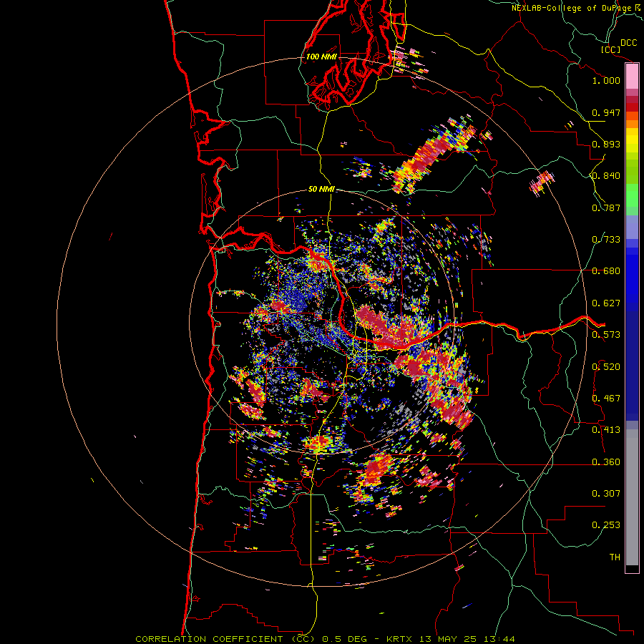Image resolution: width=644 pixels, height=644 pixels.
Task: Click the 0.307 color scale value
Action: [606, 493]
